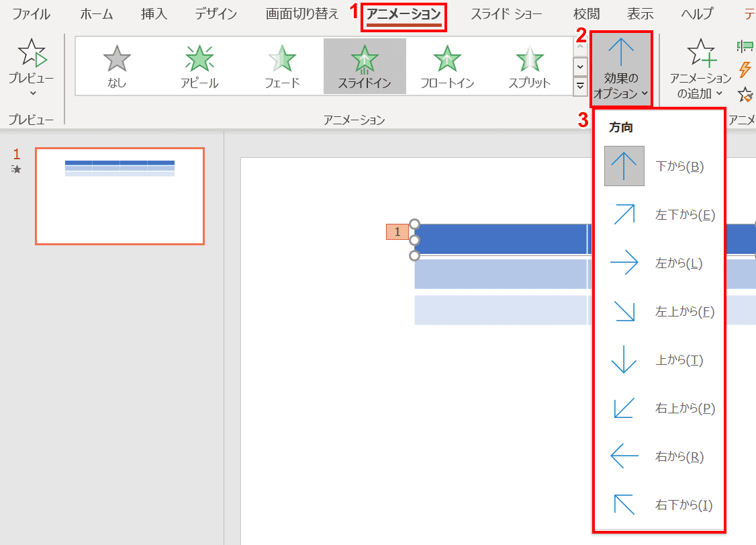Open the ファイル tab

pyautogui.click(x=32, y=14)
